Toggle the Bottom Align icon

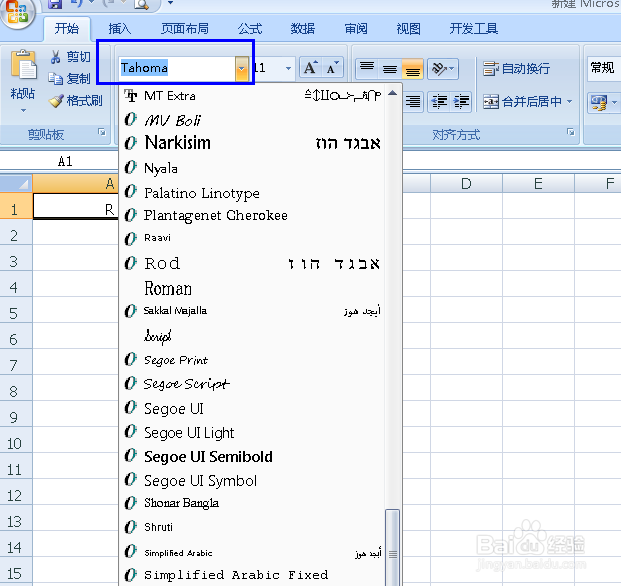click(412, 68)
